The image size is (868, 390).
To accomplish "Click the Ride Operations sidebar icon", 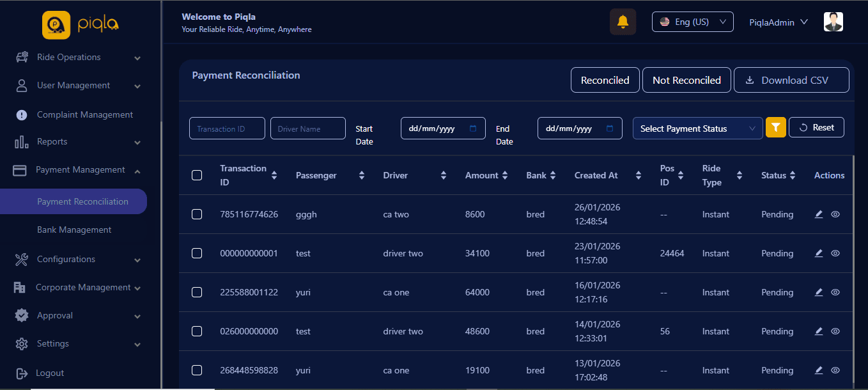I will coord(21,57).
